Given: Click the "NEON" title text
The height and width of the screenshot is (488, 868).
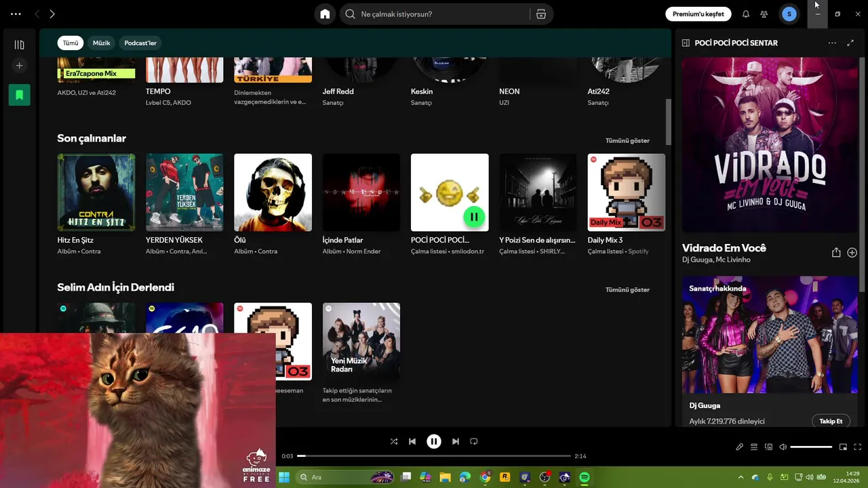Looking at the screenshot, I should click(509, 91).
